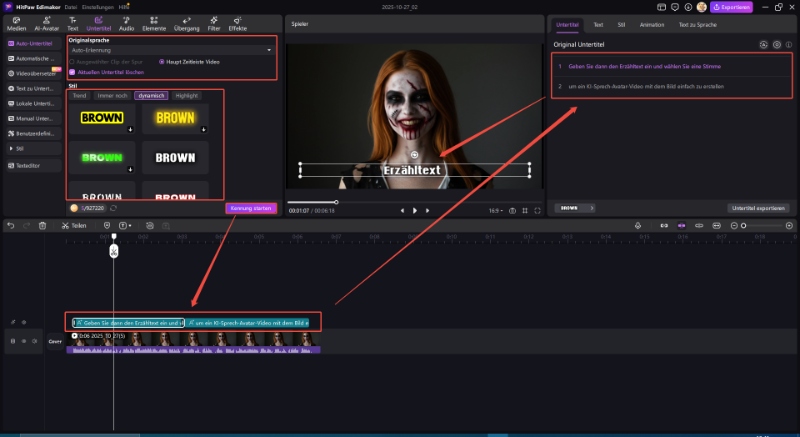Click the Teilen split scissors tool
The width and height of the screenshot is (800, 437).
pyautogui.click(x=74, y=225)
